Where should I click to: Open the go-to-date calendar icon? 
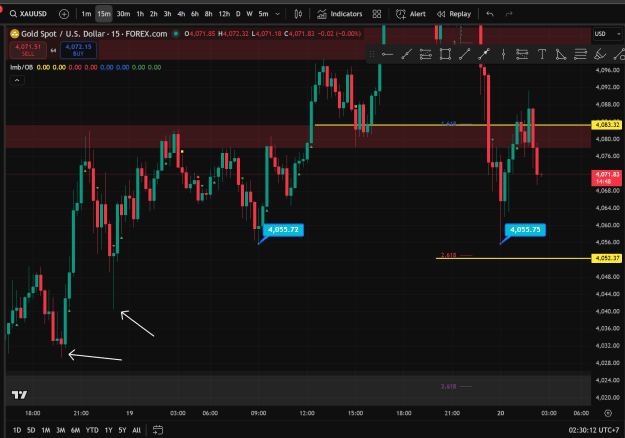pos(158,430)
